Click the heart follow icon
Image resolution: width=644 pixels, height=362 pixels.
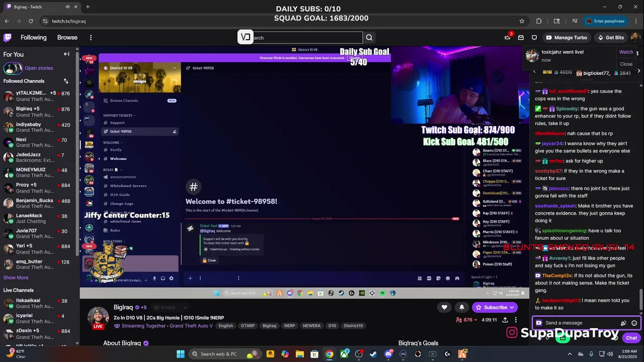[x=444, y=307]
